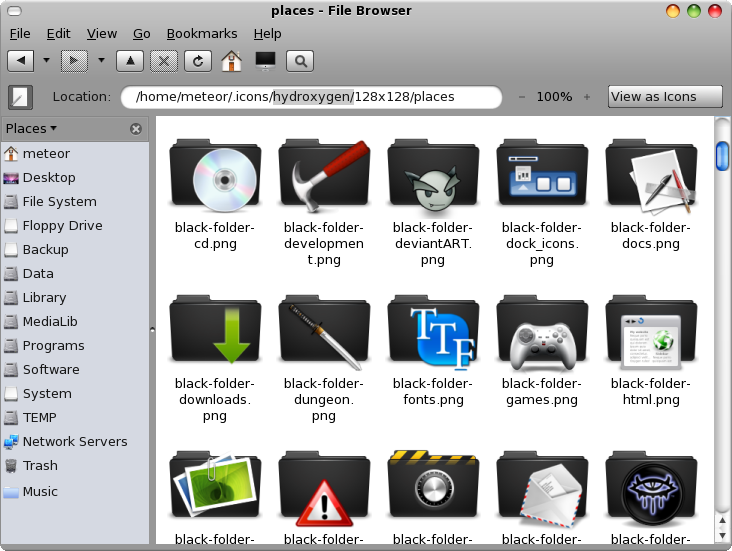Open the Help menu
Image resolution: width=732 pixels, height=551 pixels.
pyautogui.click(x=267, y=34)
